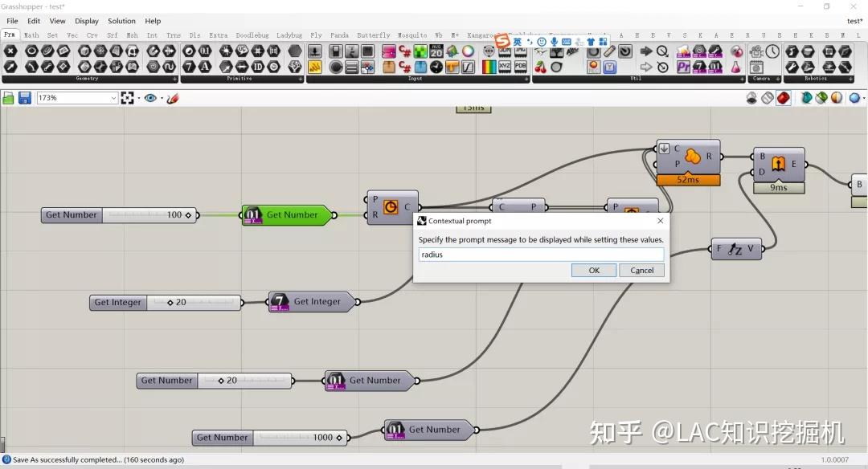Close the Contextual prompt dialog
This screenshot has height=469, width=868.
tap(660, 221)
